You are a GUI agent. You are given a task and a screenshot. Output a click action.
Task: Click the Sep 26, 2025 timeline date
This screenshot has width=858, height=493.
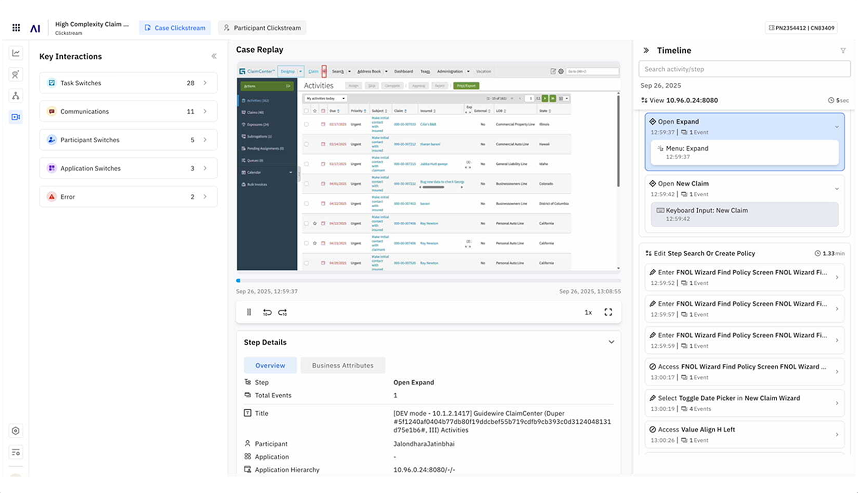(660, 85)
